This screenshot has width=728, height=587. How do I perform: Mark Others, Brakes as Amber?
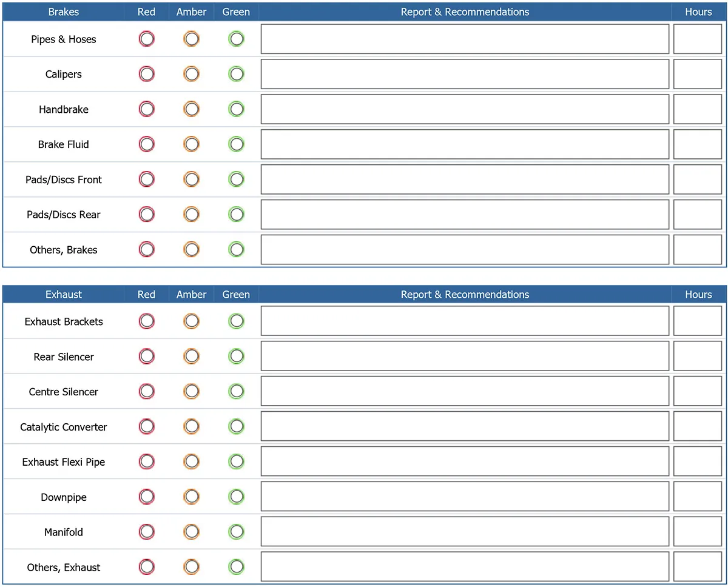[x=191, y=249]
